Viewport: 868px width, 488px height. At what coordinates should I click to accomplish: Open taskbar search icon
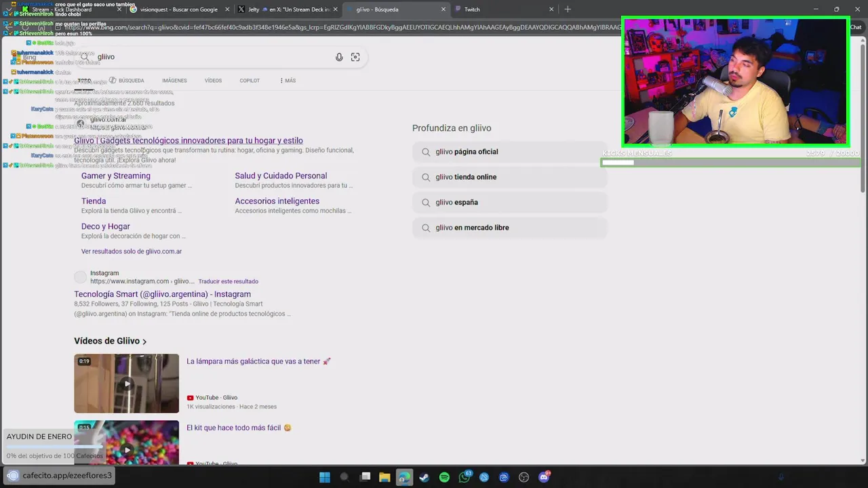click(x=344, y=477)
